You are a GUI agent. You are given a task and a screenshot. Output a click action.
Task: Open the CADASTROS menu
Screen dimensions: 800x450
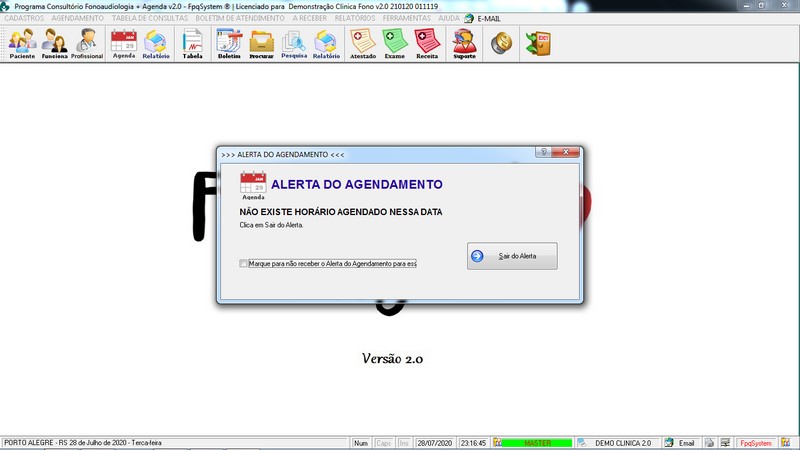pos(24,18)
